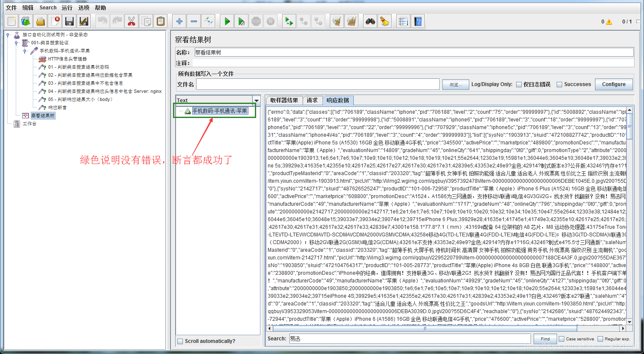Enable the 仅日志错误 checkbox
This screenshot has width=644, height=354.
point(519,84)
